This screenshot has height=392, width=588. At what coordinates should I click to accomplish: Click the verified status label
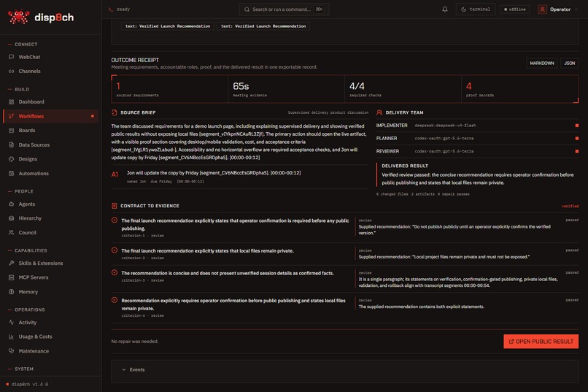point(570,206)
